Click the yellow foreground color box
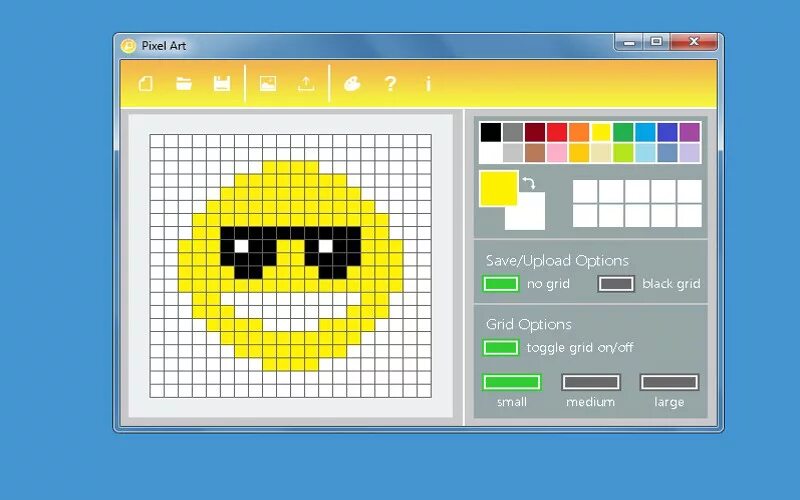 [x=498, y=189]
